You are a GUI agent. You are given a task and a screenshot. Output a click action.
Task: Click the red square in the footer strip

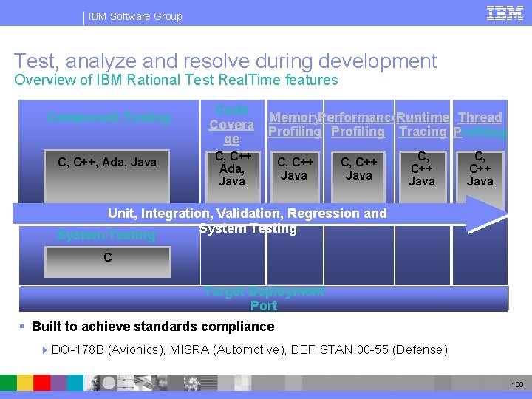(42, 383)
